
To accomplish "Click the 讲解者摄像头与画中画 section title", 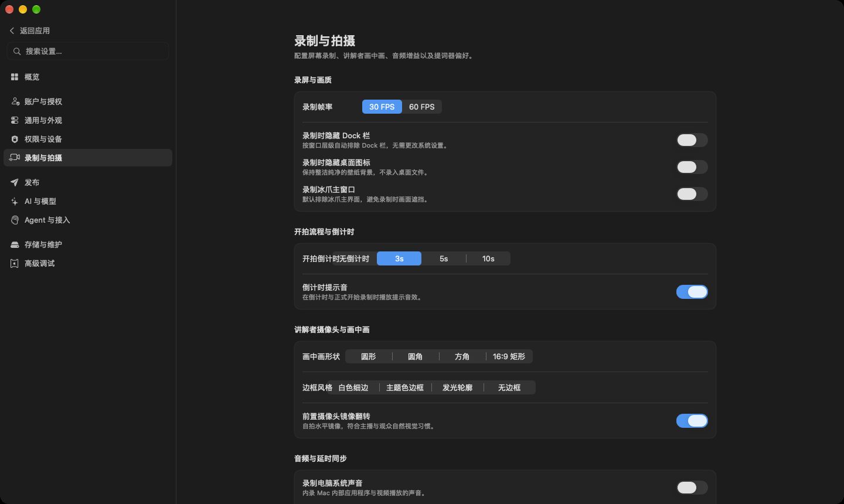I will pyautogui.click(x=332, y=329).
